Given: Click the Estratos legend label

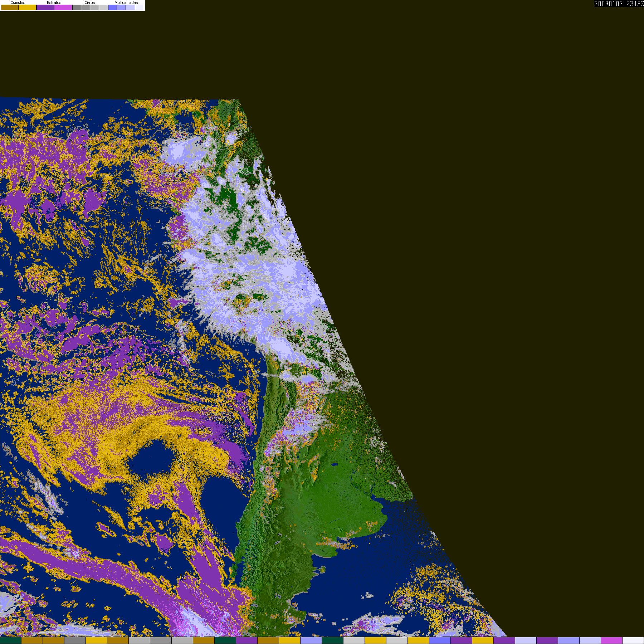Looking at the screenshot, I should tap(54, 3).
